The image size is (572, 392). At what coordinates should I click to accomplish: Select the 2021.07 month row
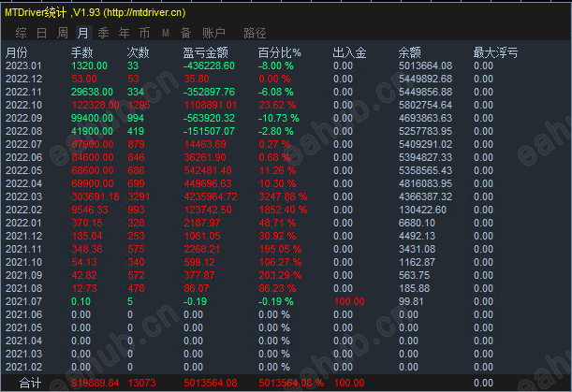pyautogui.click(x=286, y=301)
